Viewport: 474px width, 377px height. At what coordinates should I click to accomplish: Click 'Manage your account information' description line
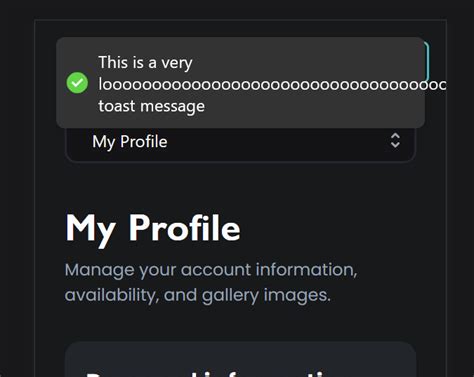(211, 270)
